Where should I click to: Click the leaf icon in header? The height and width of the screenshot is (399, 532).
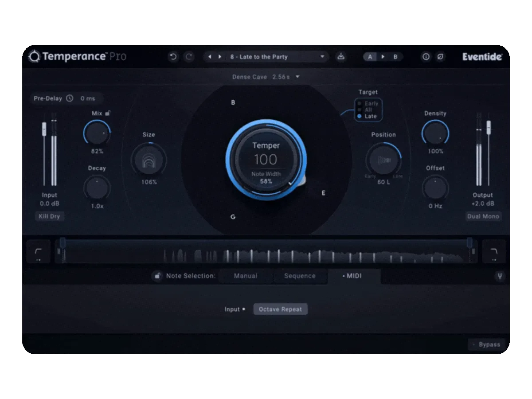pyautogui.click(x=440, y=57)
